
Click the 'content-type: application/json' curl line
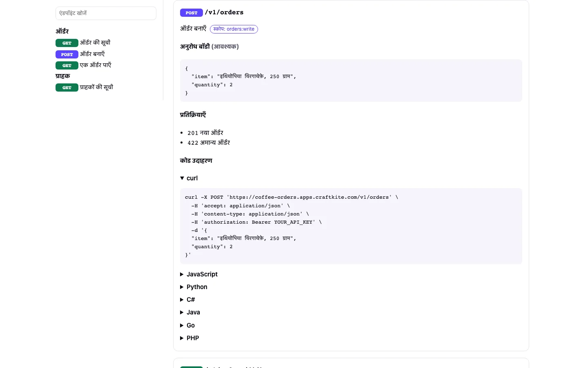click(250, 214)
